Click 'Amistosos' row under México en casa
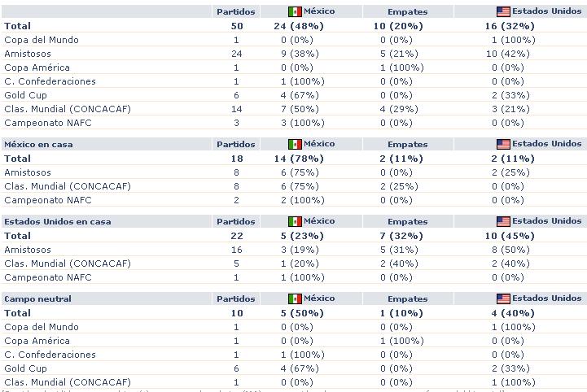The image size is (587, 392). (x=27, y=172)
